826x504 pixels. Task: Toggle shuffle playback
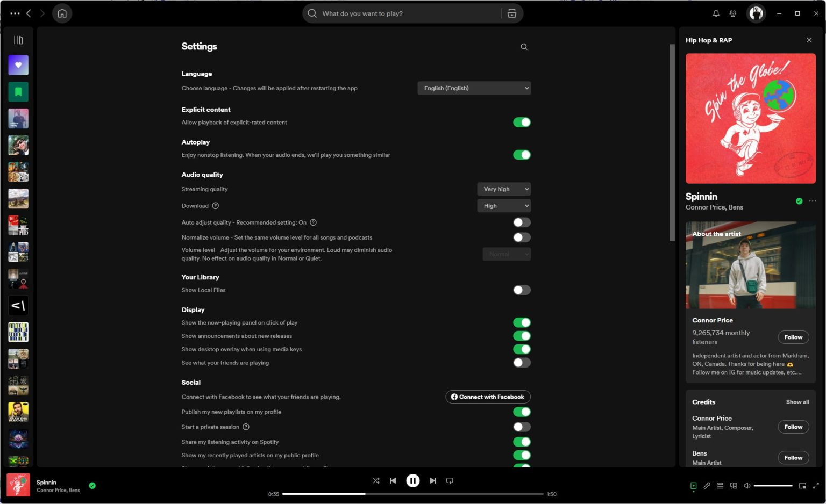(376, 481)
